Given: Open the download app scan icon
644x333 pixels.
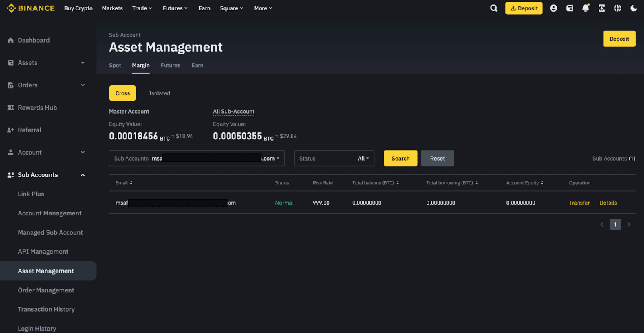Looking at the screenshot, I should (601, 8).
